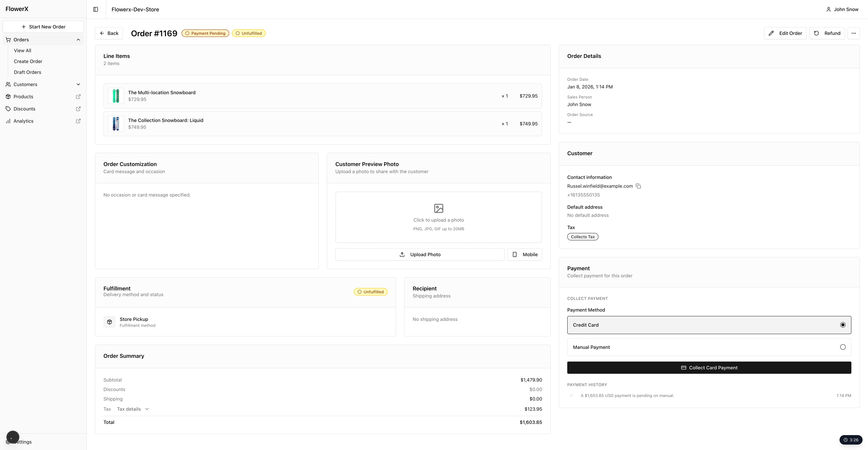This screenshot has width=868, height=450.
Task: Click the Edit Order button
Action: [785, 33]
